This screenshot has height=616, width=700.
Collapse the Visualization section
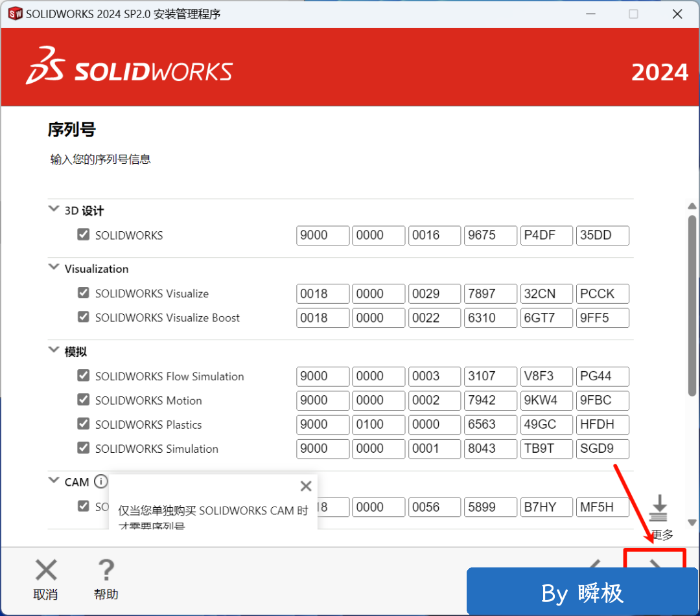pos(54,268)
